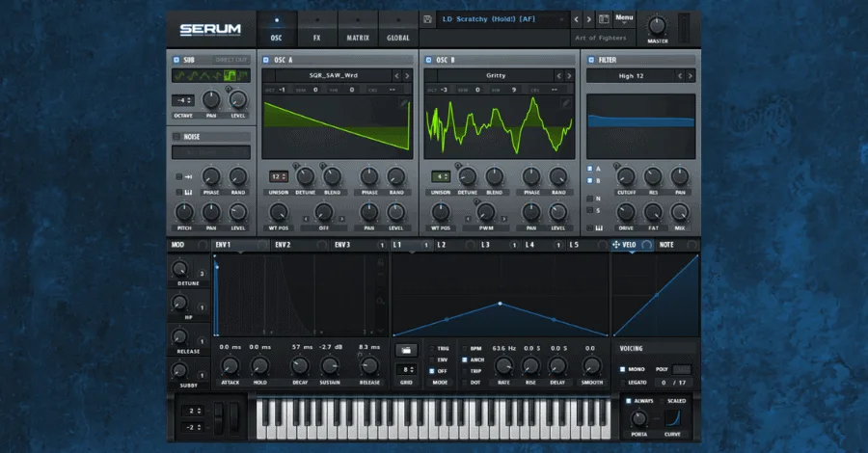Select the first sine sub waveform
This screenshot has width=868, height=453.
[179, 76]
